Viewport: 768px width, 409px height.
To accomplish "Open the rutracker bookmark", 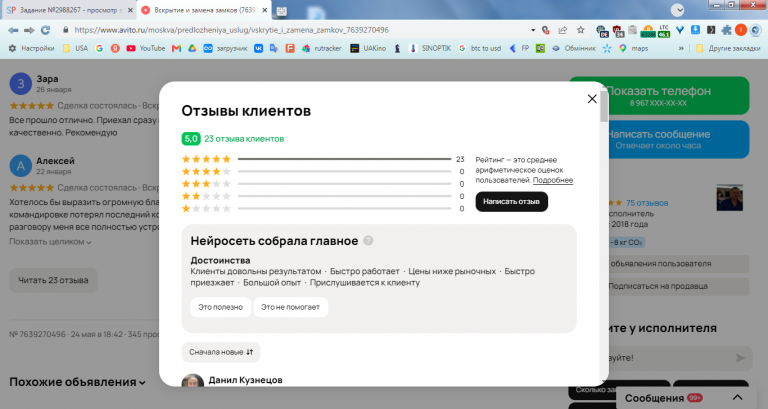I will point(322,48).
